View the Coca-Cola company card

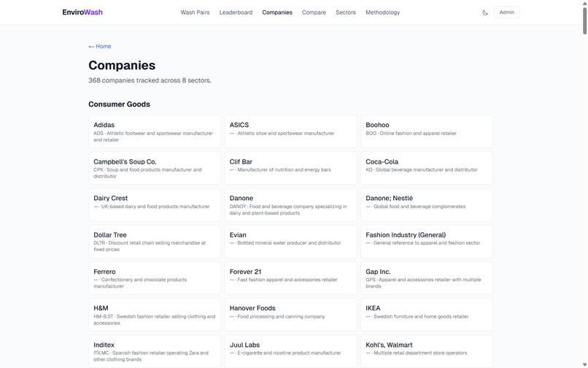(x=427, y=168)
